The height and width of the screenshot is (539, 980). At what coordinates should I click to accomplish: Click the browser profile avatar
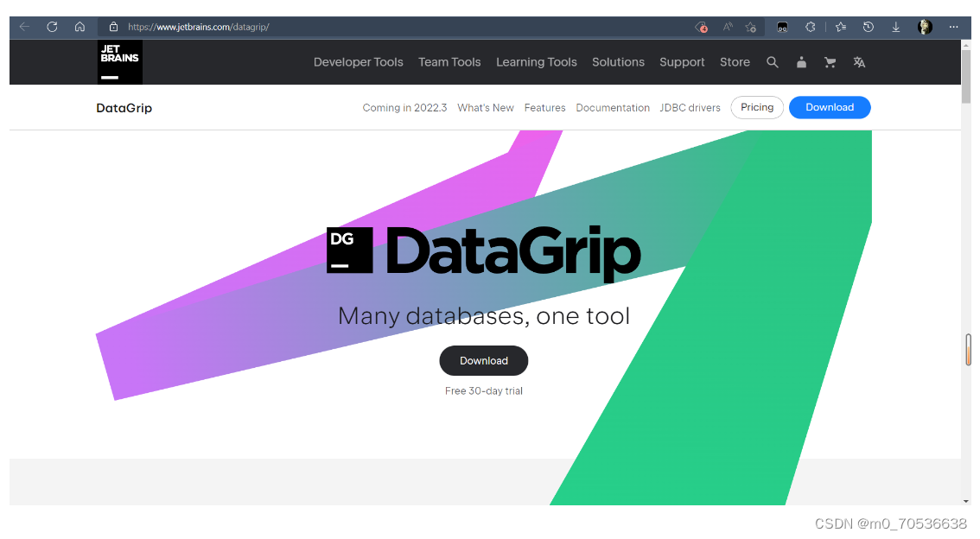point(925,27)
